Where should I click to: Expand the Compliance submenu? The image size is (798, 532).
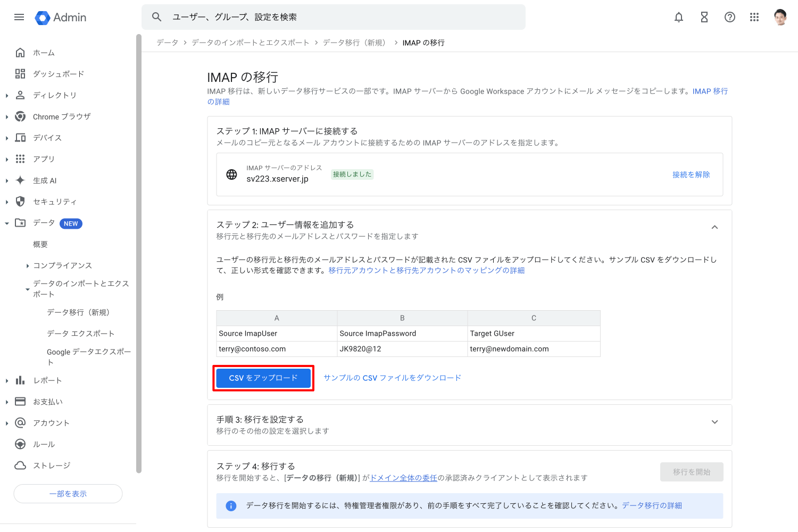pyautogui.click(x=28, y=266)
